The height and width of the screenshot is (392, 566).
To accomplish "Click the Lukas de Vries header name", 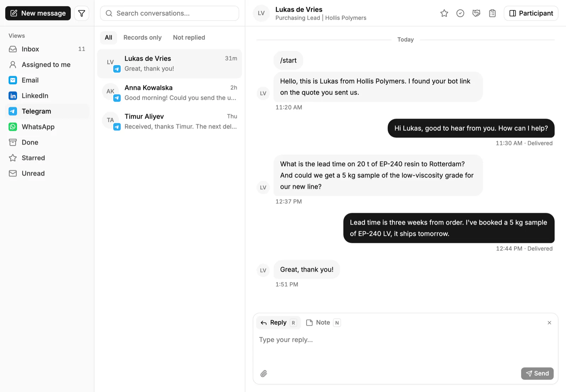I will click(299, 10).
